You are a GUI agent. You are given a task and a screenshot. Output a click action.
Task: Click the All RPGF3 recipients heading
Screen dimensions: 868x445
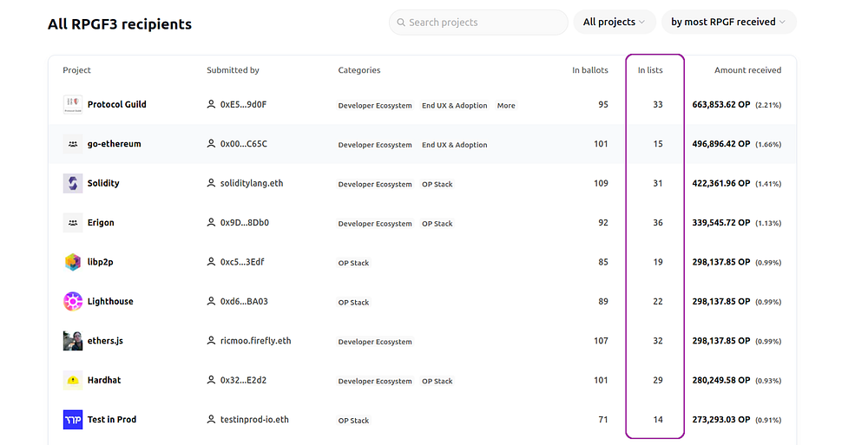[x=120, y=24]
